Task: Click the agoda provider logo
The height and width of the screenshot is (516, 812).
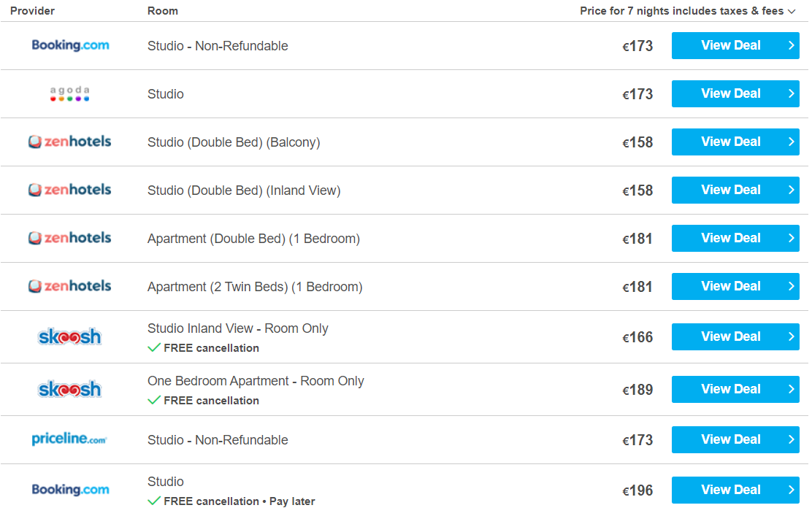Action: (x=70, y=93)
